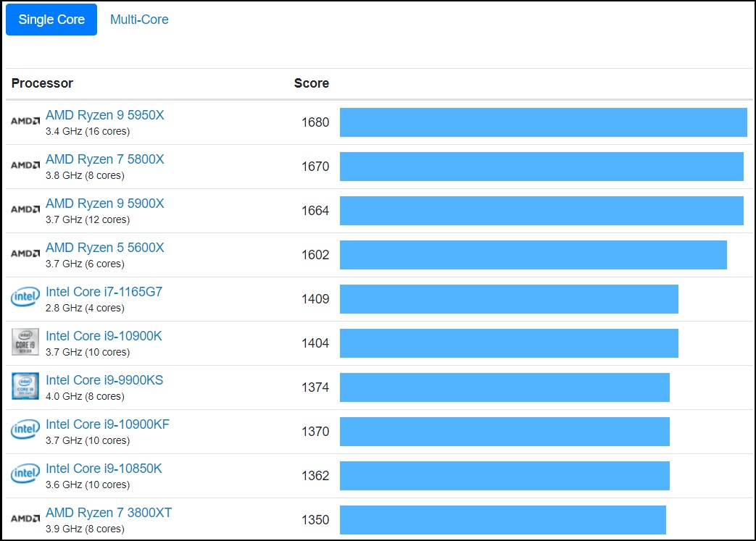756x541 pixels.
Task: Click the '3.6 GHz (10 cores)' text
Action: tap(88, 485)
